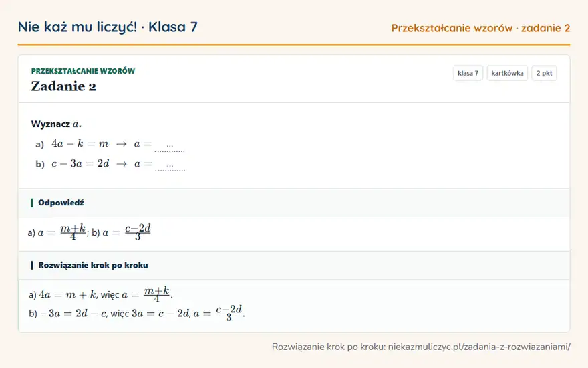Screen dimensions: 588x368
Task: Click the equation c − 3a = 2d in part b)
Action: tap(80, 163)
